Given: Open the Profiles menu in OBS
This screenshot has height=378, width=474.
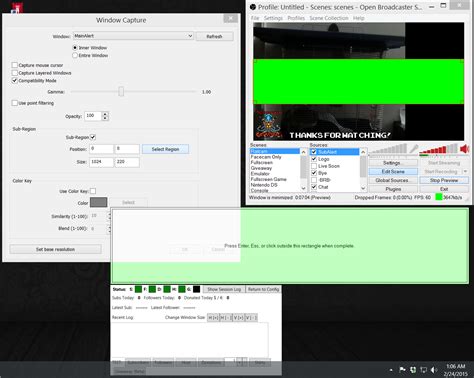Looking at the screenshot, I should point(296,18).
